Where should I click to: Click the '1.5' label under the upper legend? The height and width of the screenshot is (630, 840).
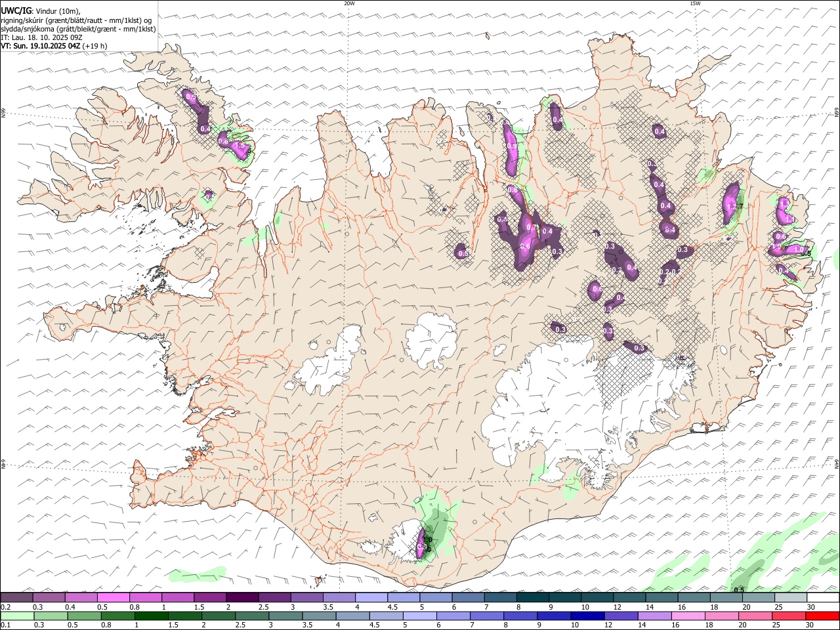[199, 607]
